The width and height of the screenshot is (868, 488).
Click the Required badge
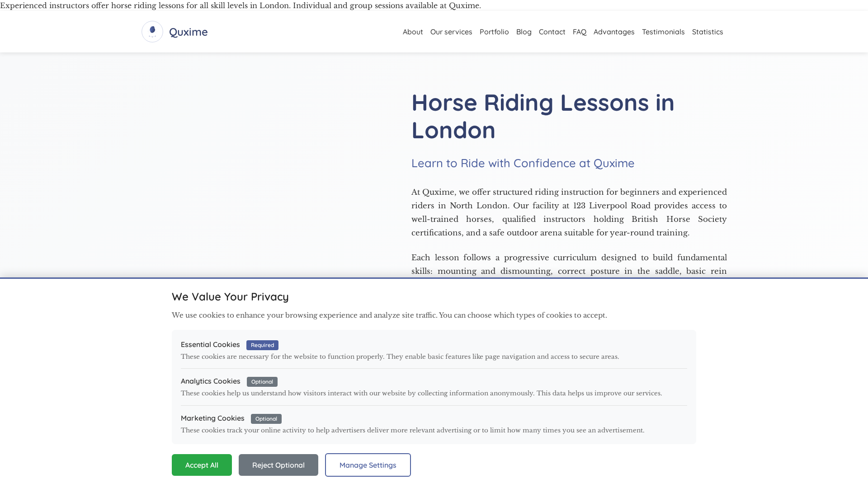coord(262,345)
